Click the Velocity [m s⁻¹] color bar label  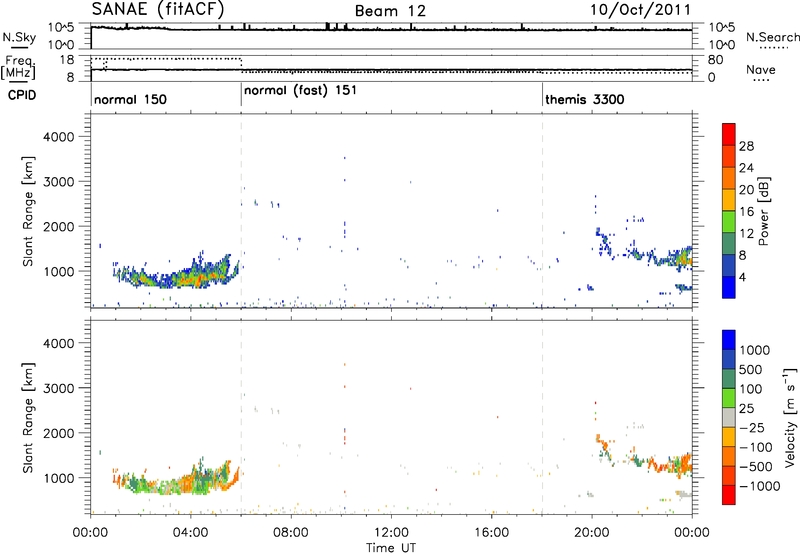(790, 417)
